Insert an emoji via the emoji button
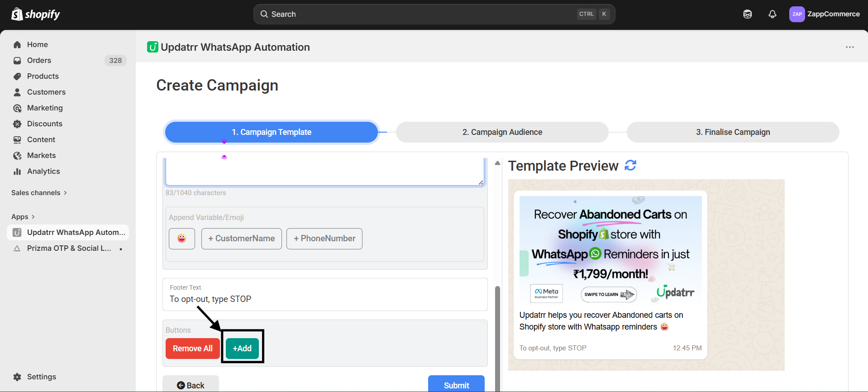This screenshot has height=392, width=868. [181, 239]
